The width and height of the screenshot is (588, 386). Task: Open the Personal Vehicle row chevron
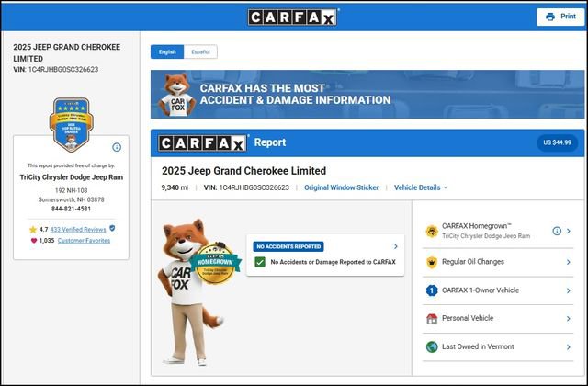[569, 319]
